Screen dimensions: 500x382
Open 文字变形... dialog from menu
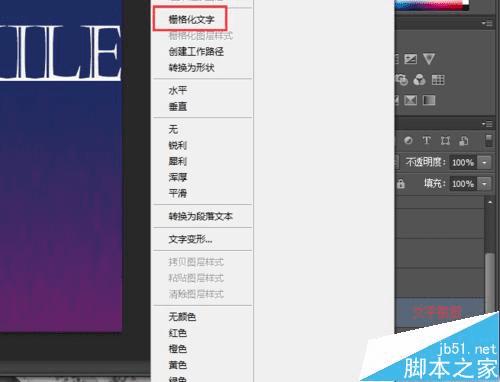pyautogui.click(x=190, y=239)
